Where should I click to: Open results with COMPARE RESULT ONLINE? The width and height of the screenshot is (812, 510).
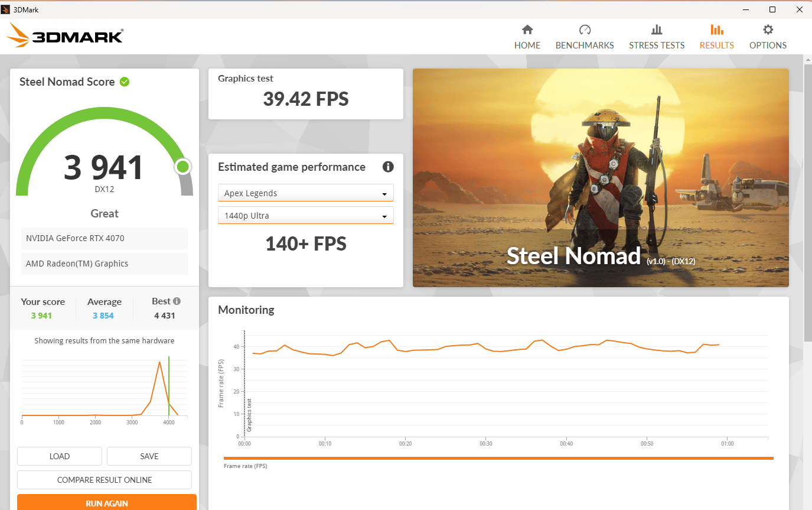[104, 479]
